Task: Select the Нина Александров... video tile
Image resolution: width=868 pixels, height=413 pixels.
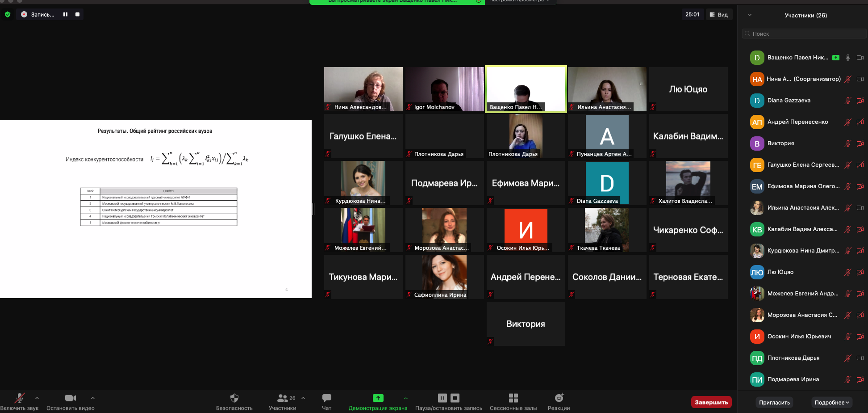Action: (x=363, y=89)
